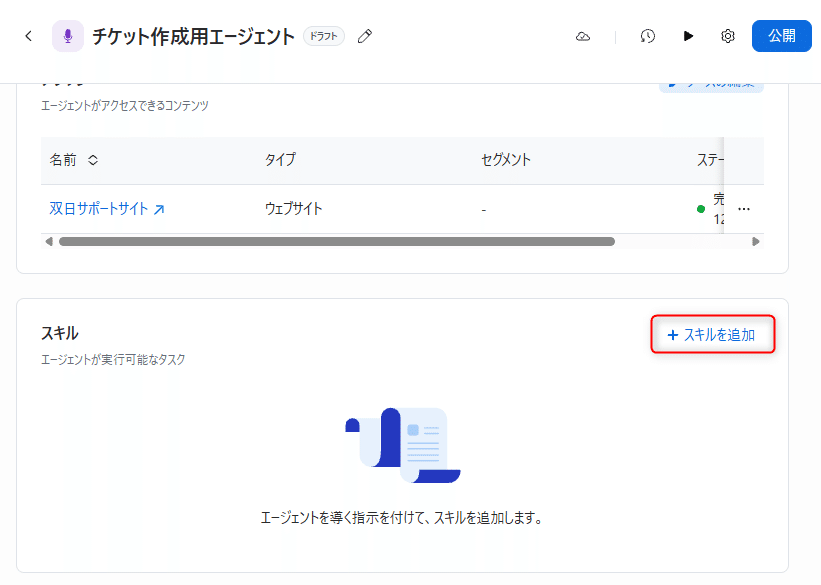Click the green completion status dot

pyautogui.click(x=699, y=209)
